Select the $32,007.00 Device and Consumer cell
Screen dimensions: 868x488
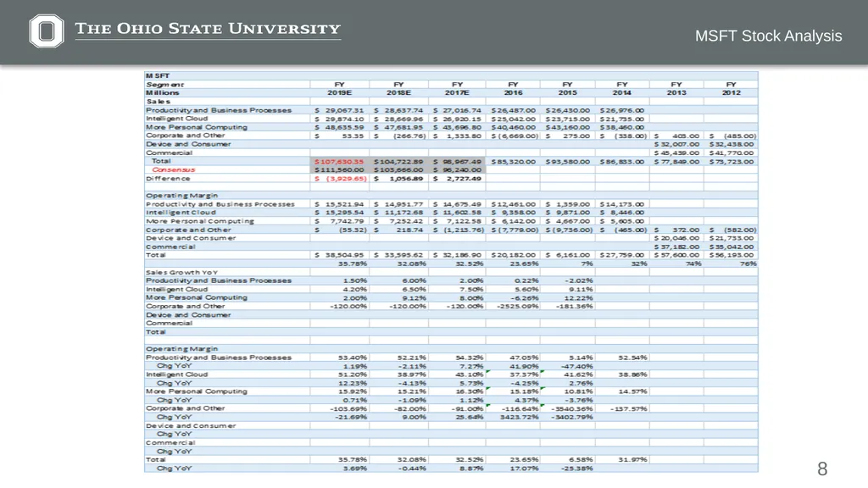point(676,144)
